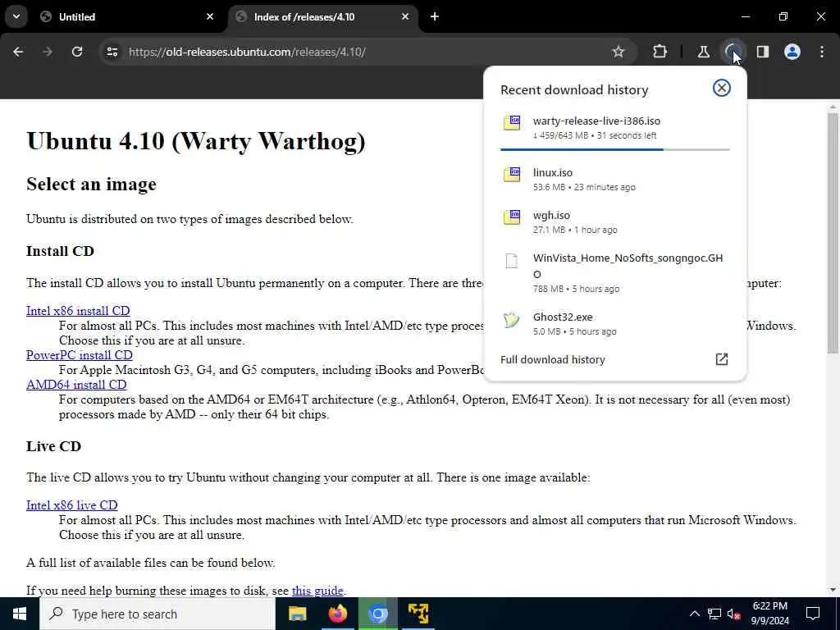Open File Explorer from taskbar
This screenshot has height=630, width=840.
tap(297, 614)
